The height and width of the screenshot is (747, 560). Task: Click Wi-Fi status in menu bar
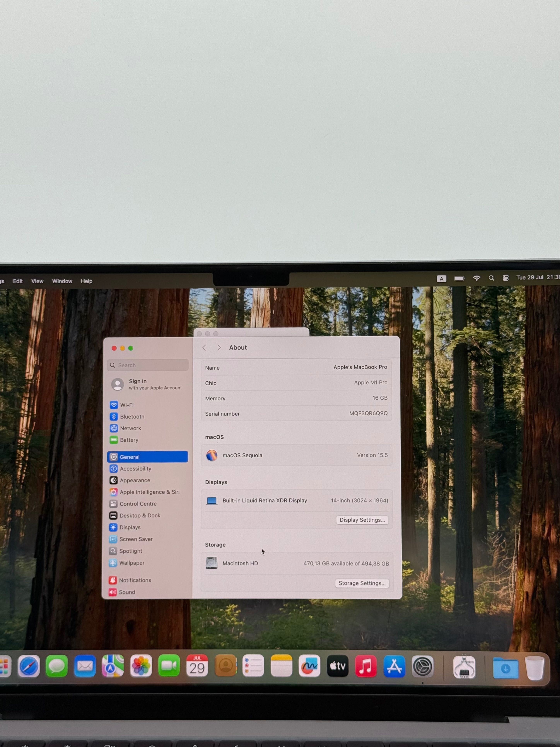pyautogui.click(x=477, y=278)
